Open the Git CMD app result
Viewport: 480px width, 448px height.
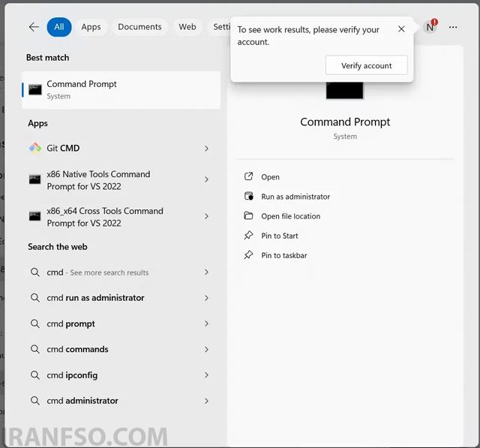tap(121, 149)
